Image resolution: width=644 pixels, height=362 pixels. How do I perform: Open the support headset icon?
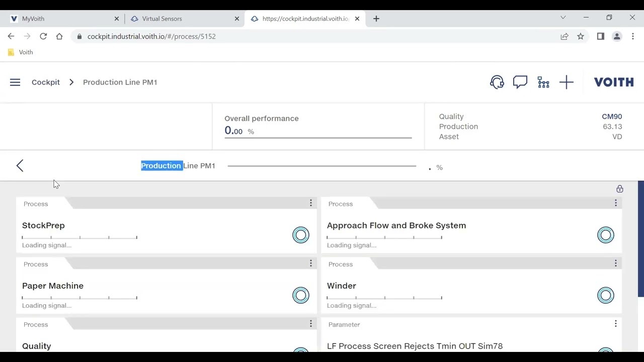(x=497, y=82)
